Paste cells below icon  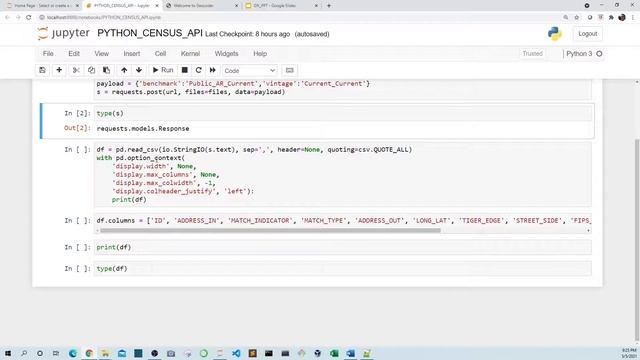click(x=106, y=70)
